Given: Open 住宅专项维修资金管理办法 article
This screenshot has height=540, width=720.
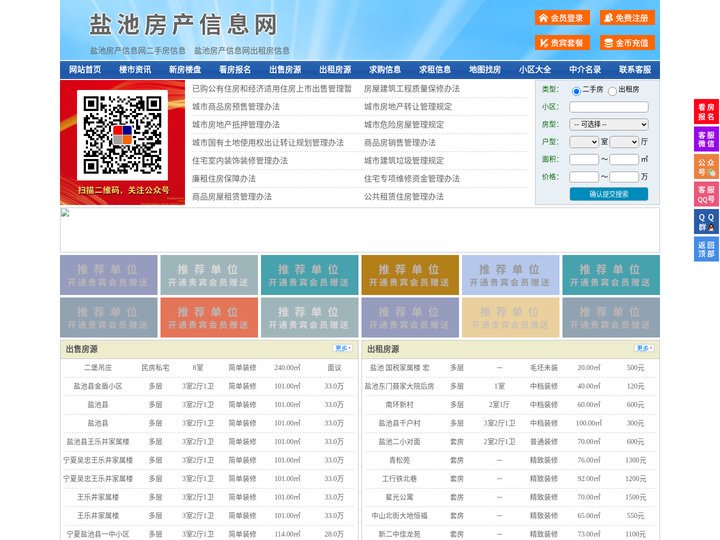Looking at the screenshot, I should pos(412,179).
